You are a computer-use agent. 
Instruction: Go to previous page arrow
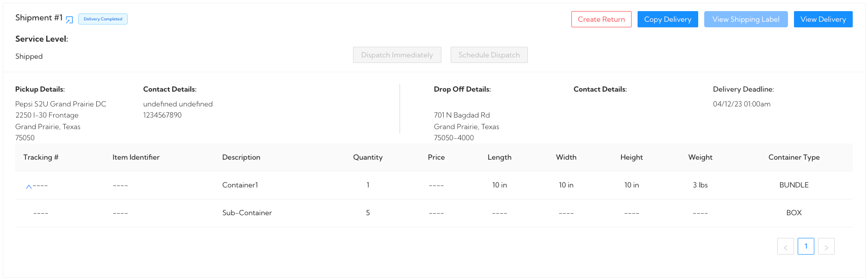tap(785, 247)
